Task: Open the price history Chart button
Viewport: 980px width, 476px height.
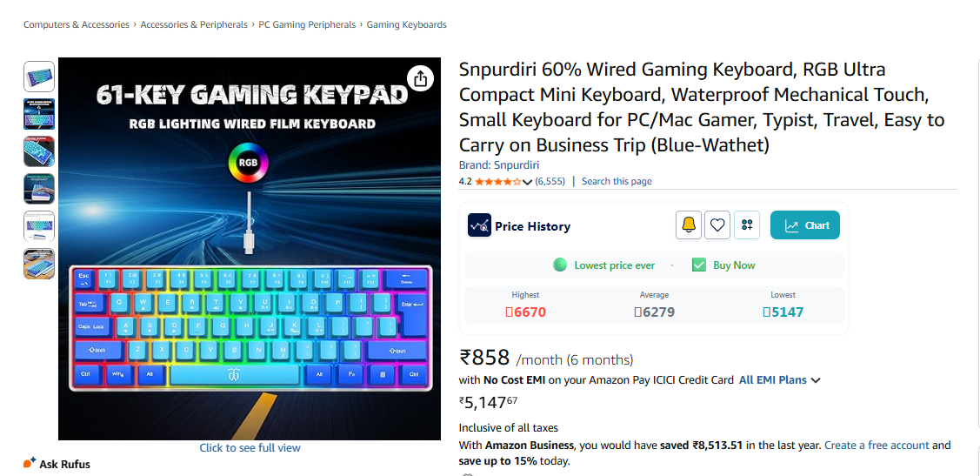Action: [x=805, y=225]
